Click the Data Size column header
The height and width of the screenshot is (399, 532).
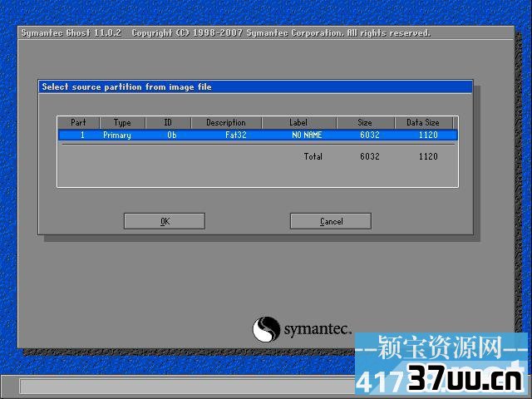pos(423,122)
